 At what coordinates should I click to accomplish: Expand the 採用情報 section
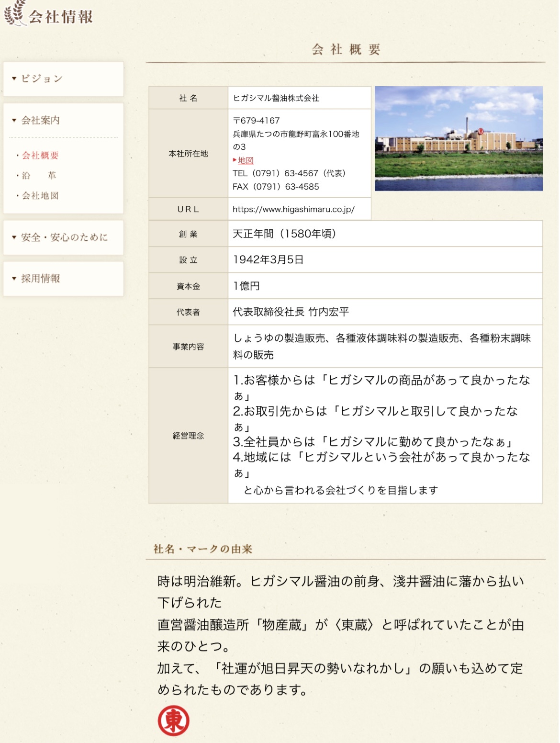[x=63, y=279]
